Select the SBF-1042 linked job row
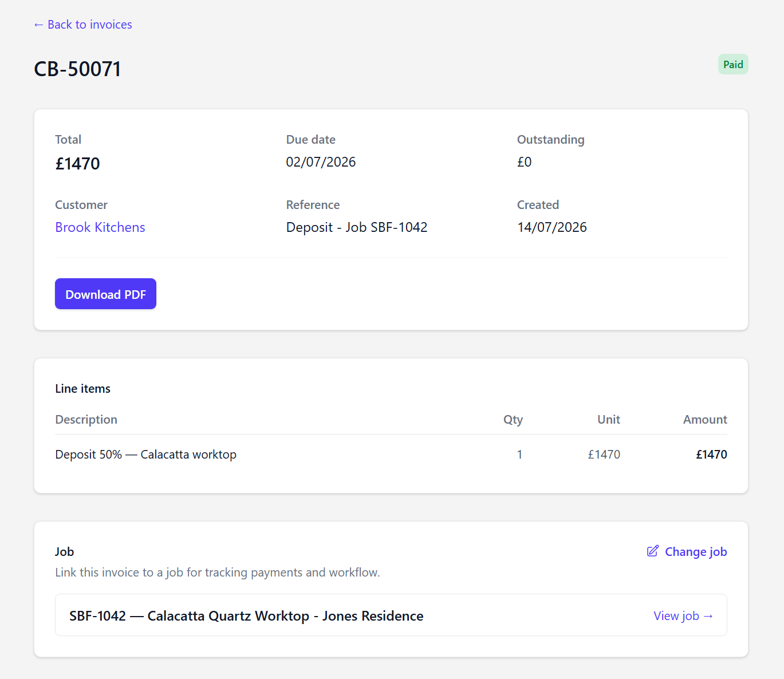The height and width of the screenshot is (679, 784). (x=391, y=615)
